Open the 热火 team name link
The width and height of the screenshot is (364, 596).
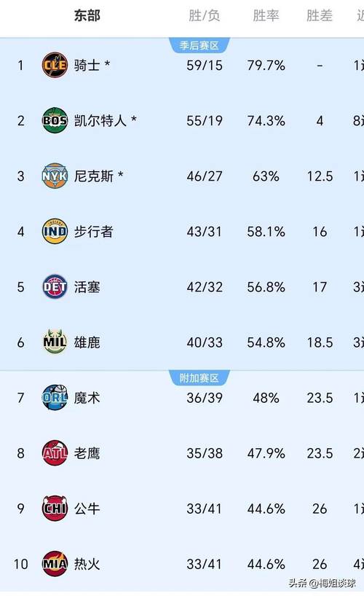87,564
